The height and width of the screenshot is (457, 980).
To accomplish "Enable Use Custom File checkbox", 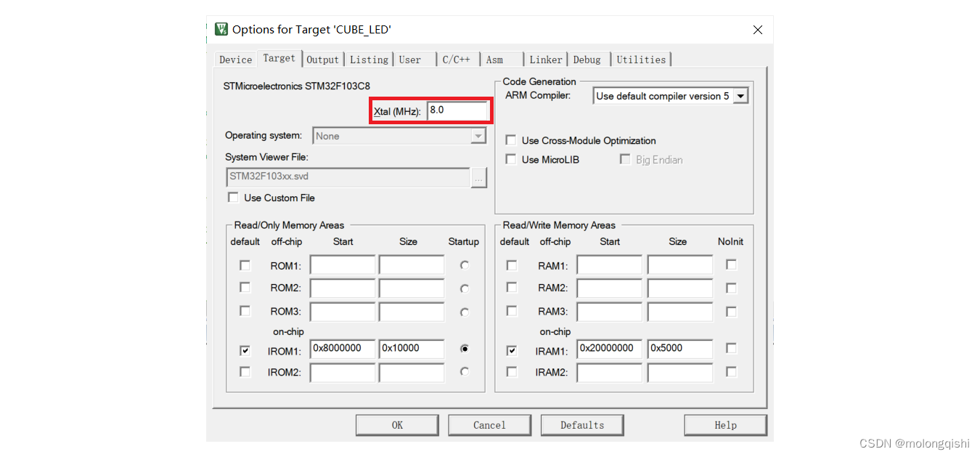I will click(233, 198).
